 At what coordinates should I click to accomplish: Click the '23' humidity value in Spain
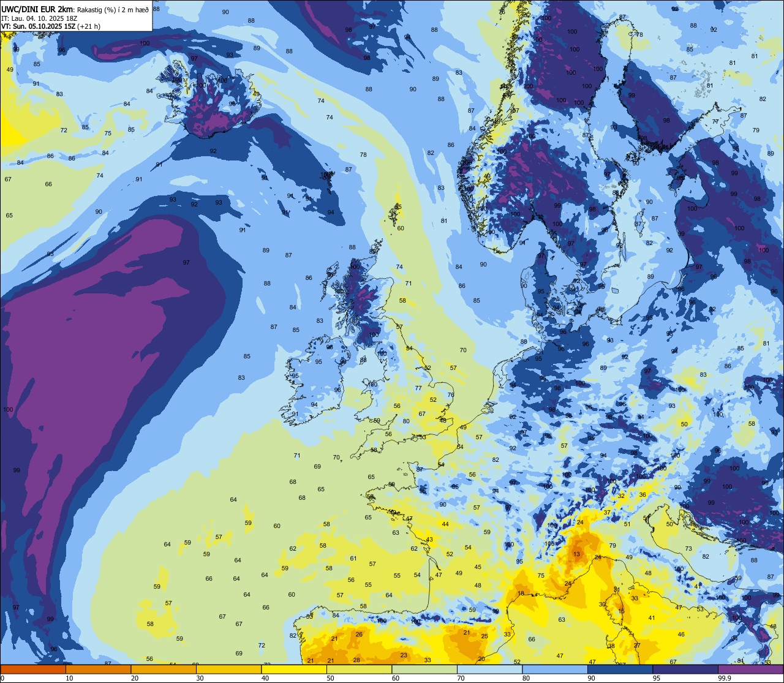(404, 655)
